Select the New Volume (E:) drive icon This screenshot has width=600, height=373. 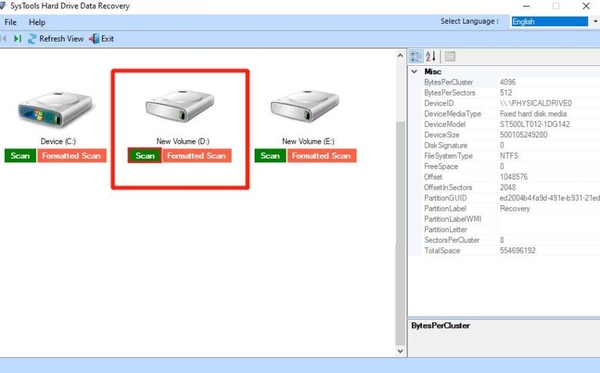(x=305, y=106)
